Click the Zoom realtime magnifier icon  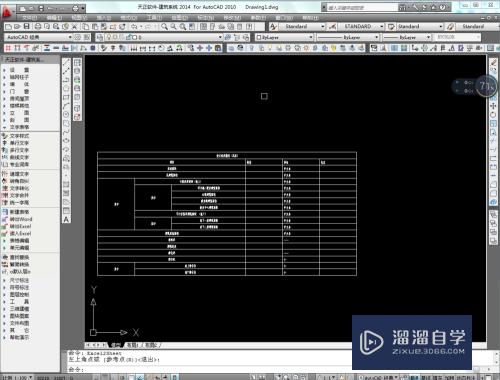point(164,26)
